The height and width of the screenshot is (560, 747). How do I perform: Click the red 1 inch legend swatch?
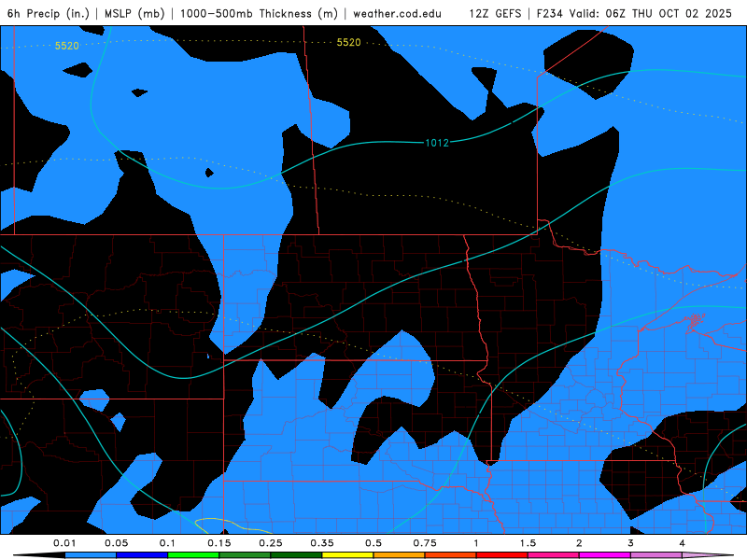[502, 555]
